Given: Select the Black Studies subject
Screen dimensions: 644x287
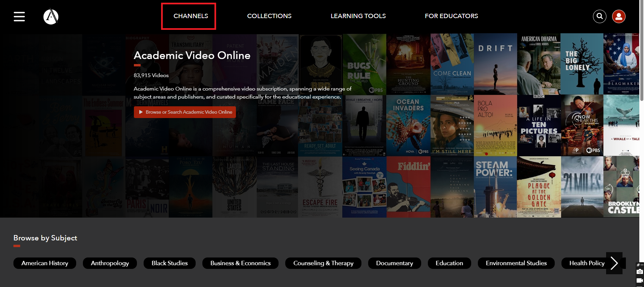Looking at the screenshot, I should (169, 263).
